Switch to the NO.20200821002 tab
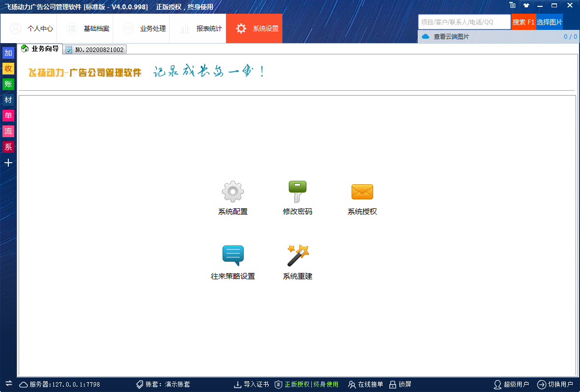 (x=95, y=50)
